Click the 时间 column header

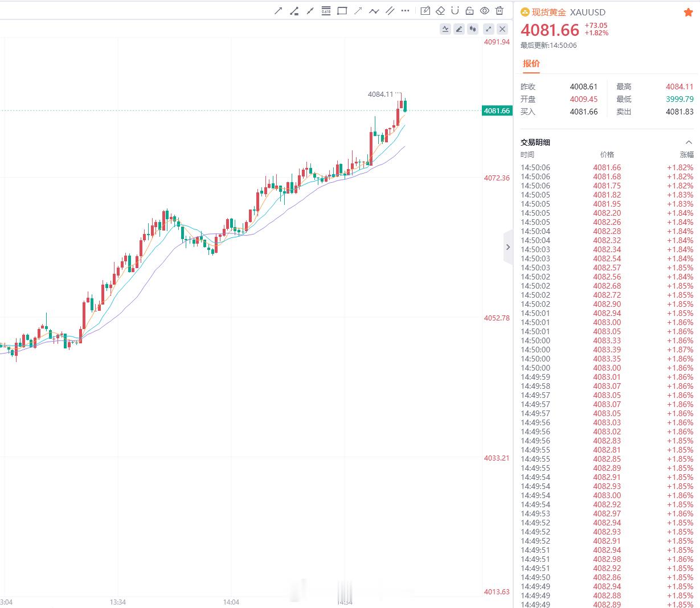point(527,155)
